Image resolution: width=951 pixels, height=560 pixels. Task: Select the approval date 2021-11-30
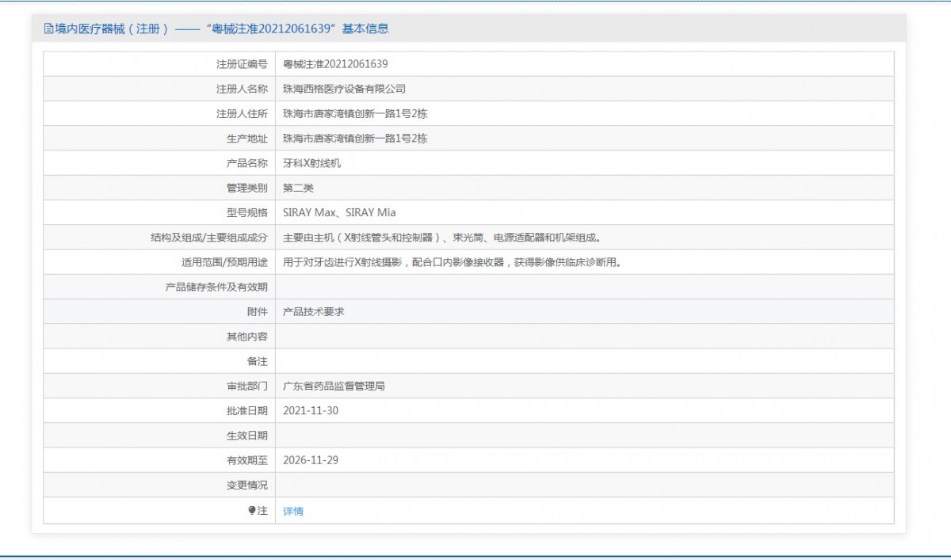(x=311, y=410)
